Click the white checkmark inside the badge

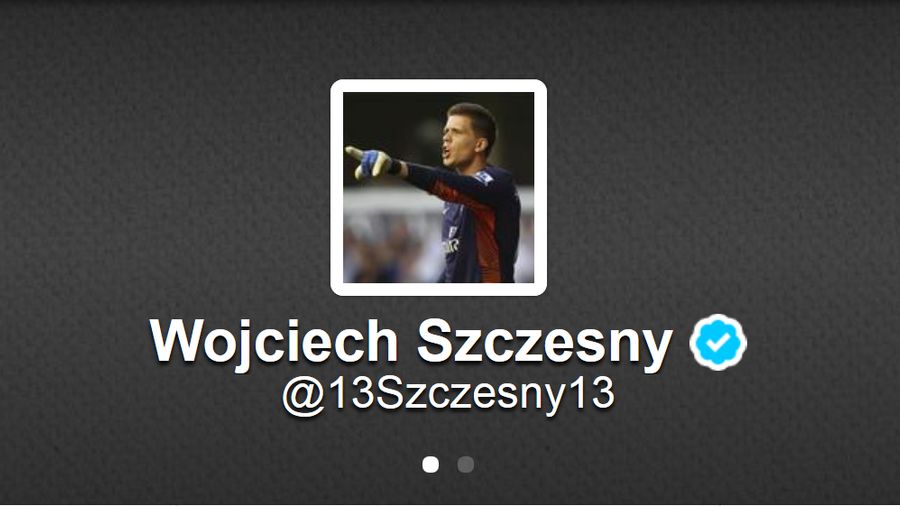click(717, 342)
